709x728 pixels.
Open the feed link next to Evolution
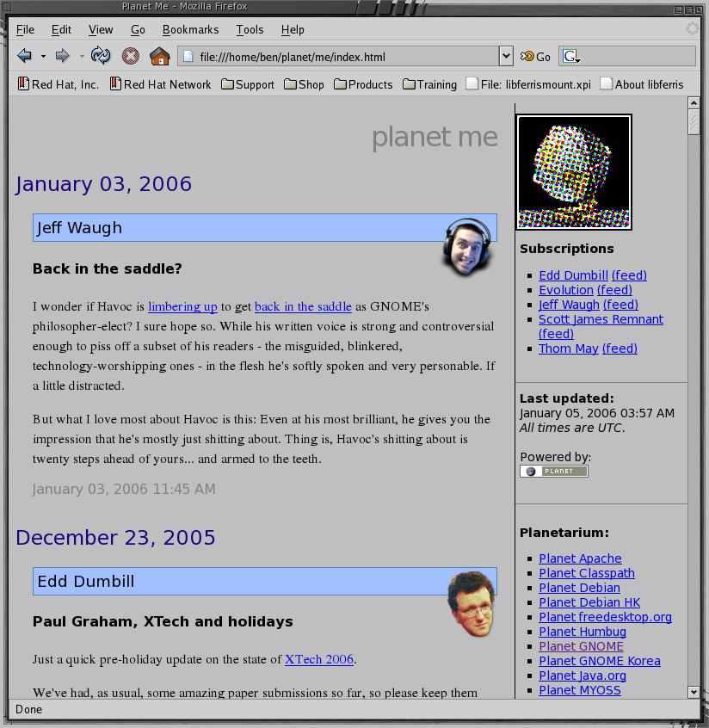(x=614, y=290)
